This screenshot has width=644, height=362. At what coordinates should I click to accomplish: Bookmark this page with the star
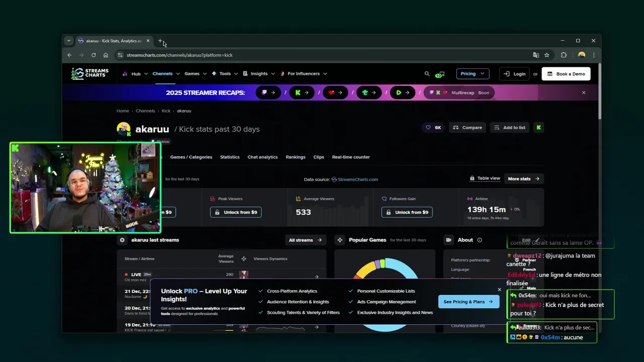coord(547,55)
